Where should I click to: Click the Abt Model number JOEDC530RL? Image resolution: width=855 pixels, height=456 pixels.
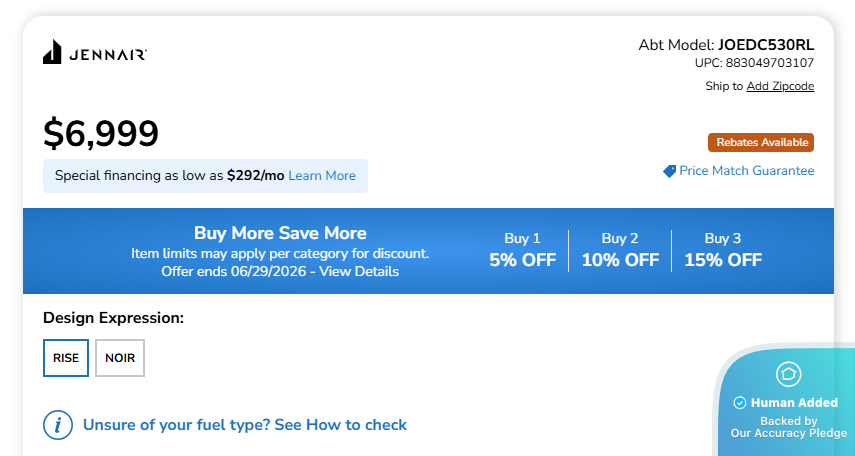tap(765, 45)
